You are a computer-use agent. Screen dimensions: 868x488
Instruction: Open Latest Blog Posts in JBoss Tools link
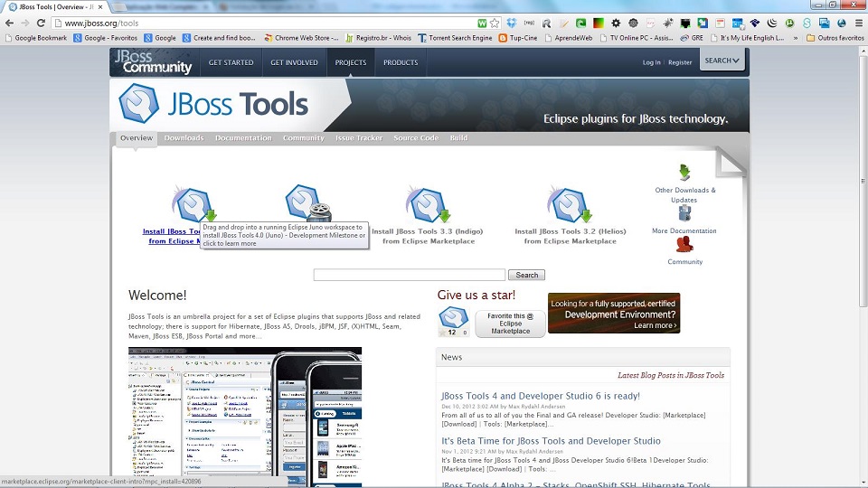tap(670, 375)
